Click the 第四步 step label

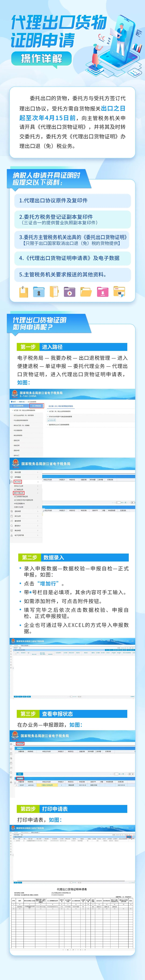tap(28, 809)
